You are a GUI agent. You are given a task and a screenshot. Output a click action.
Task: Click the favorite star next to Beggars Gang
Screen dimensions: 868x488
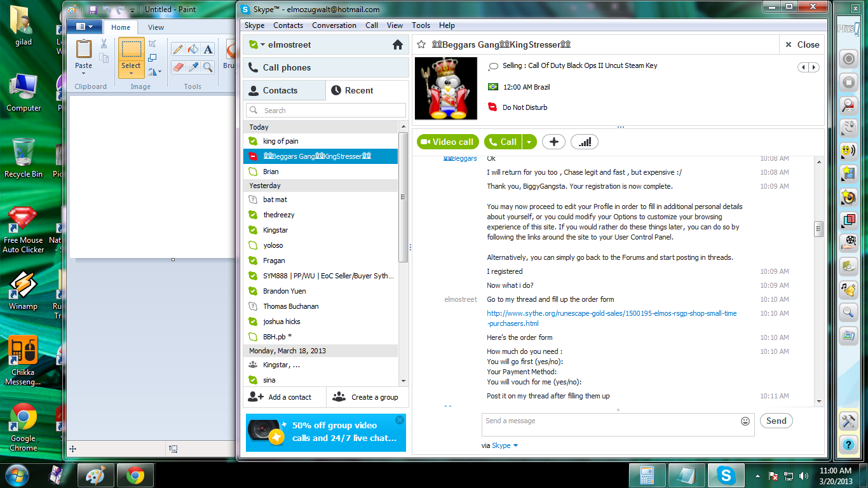421,44
